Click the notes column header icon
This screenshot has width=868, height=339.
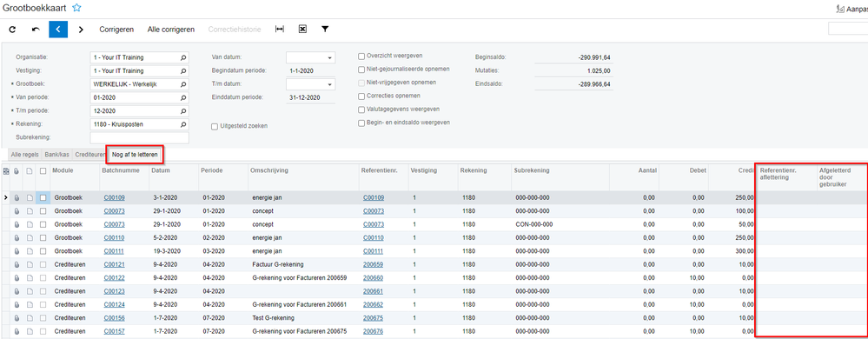[x=30, y=172]
